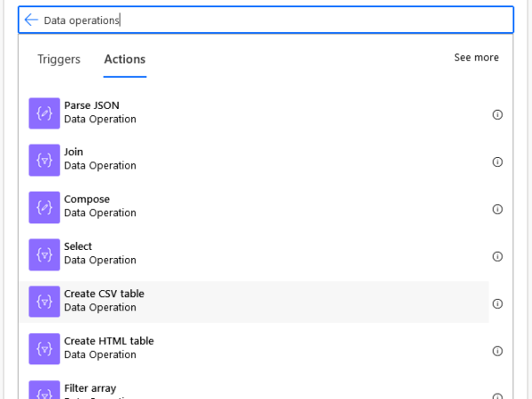Show info for Create CSV table
532x399 pixels.
(497, 303)
